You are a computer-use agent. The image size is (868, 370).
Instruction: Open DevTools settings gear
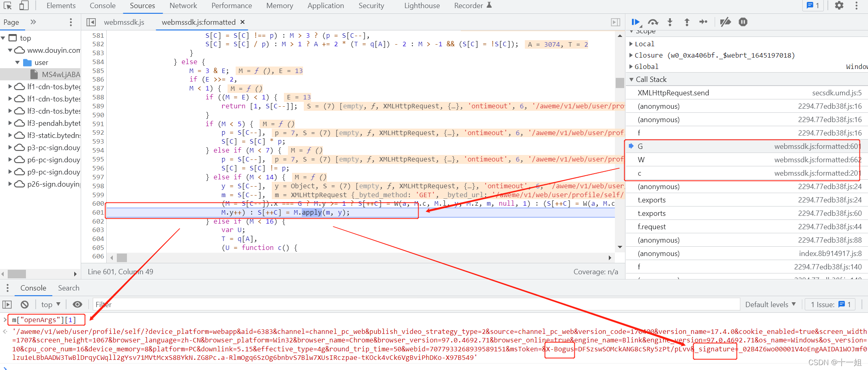(839, 6)
